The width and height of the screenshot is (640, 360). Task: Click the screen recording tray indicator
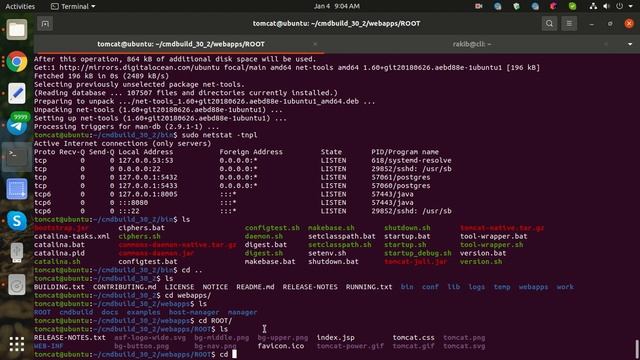coord(478,6)
